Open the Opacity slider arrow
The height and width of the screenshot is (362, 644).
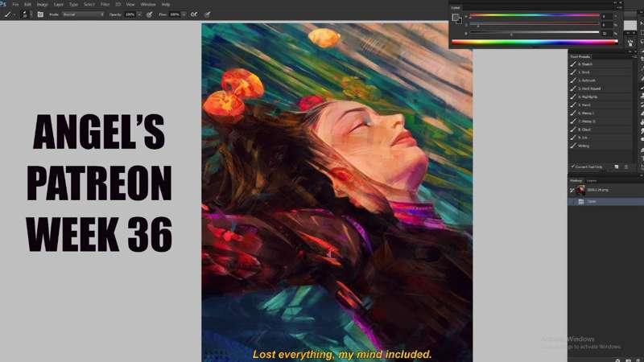[139, 14]
